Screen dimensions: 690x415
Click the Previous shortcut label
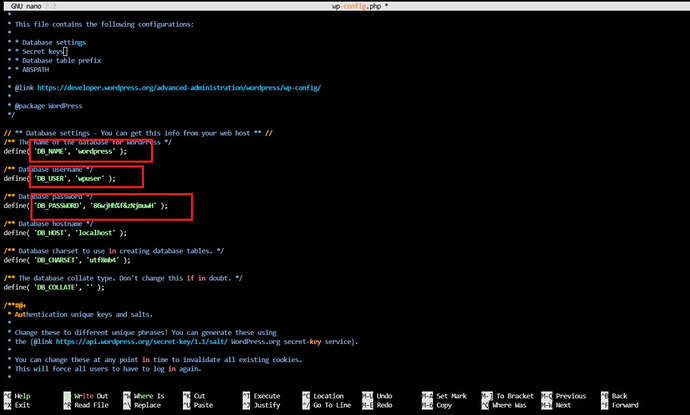[x=571, y=396]
